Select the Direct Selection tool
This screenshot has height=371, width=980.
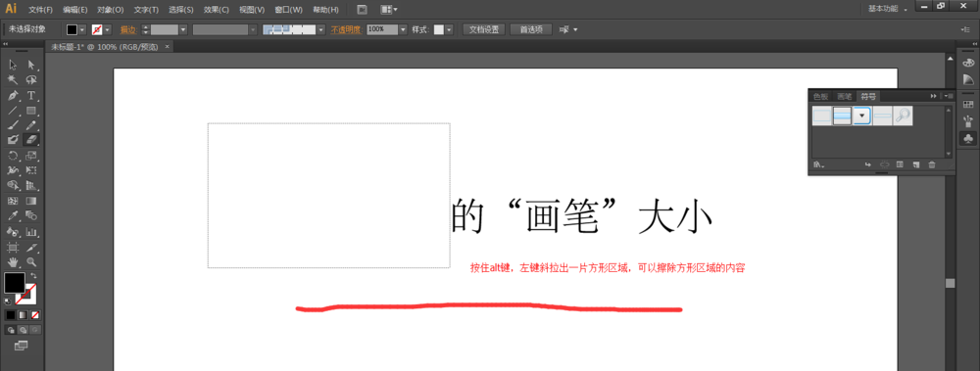pos(31,65)
